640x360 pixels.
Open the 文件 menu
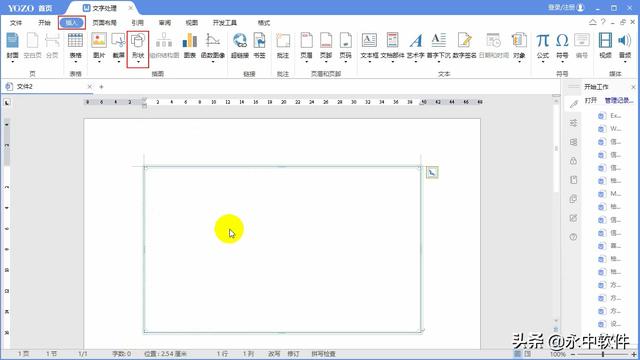[x=16, y=23]
